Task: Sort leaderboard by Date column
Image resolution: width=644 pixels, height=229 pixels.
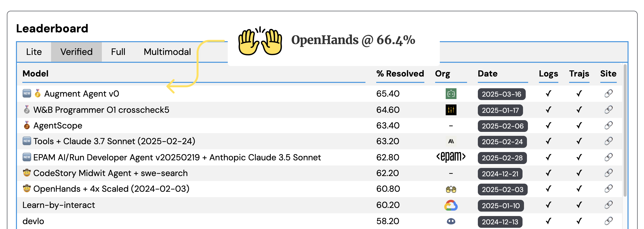Action: click(x=487, y=73)
